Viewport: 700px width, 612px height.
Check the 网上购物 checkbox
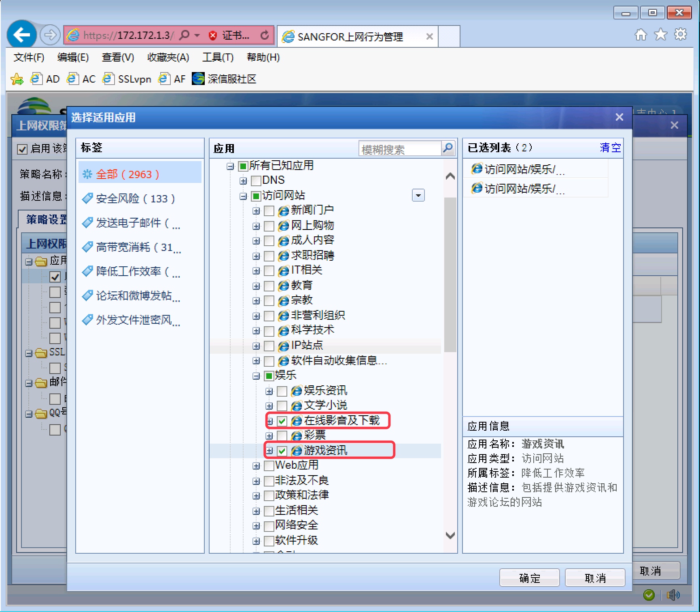(269, 226)
